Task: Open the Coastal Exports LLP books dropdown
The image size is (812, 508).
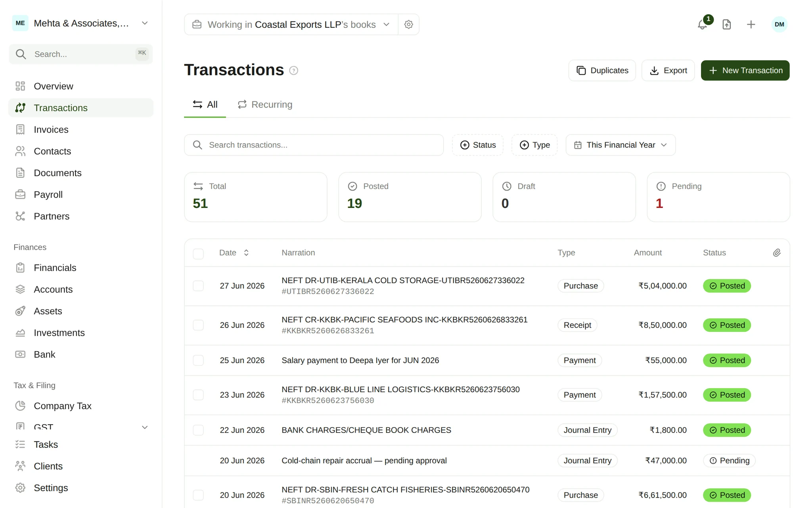Action: pos(291,25)
